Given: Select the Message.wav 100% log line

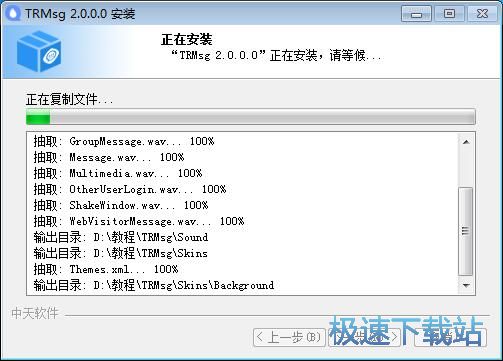Looking at the screenshot, I should (109, 157).
